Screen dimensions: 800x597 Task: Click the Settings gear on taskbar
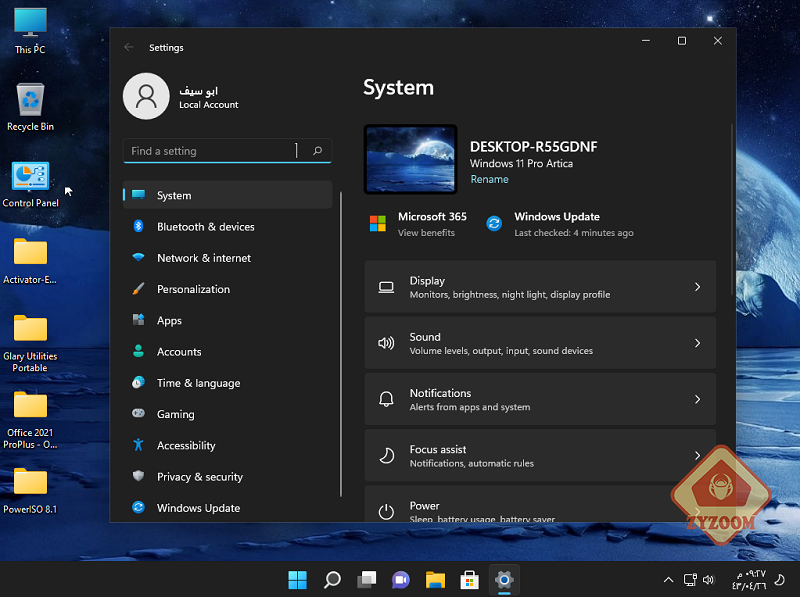504,580
